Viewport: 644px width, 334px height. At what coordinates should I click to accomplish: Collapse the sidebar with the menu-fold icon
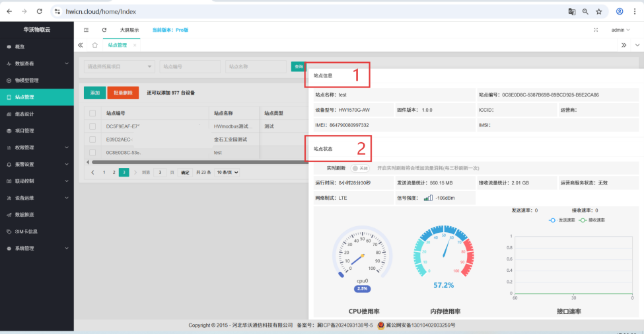click(x=87, y=30)
